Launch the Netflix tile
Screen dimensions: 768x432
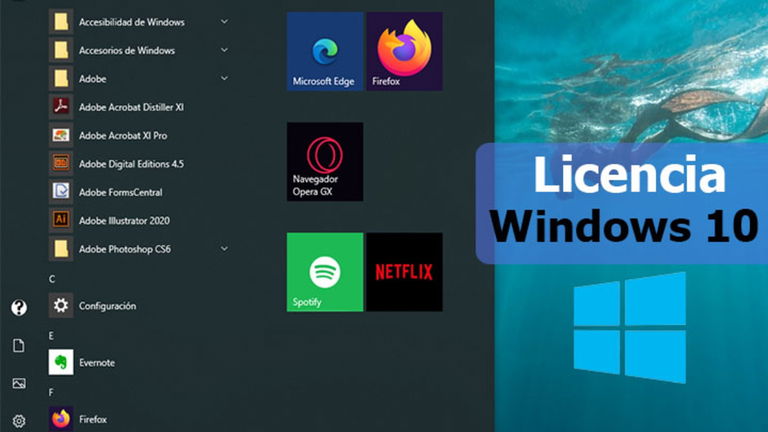pyautogui.click(x=405, y=272)
